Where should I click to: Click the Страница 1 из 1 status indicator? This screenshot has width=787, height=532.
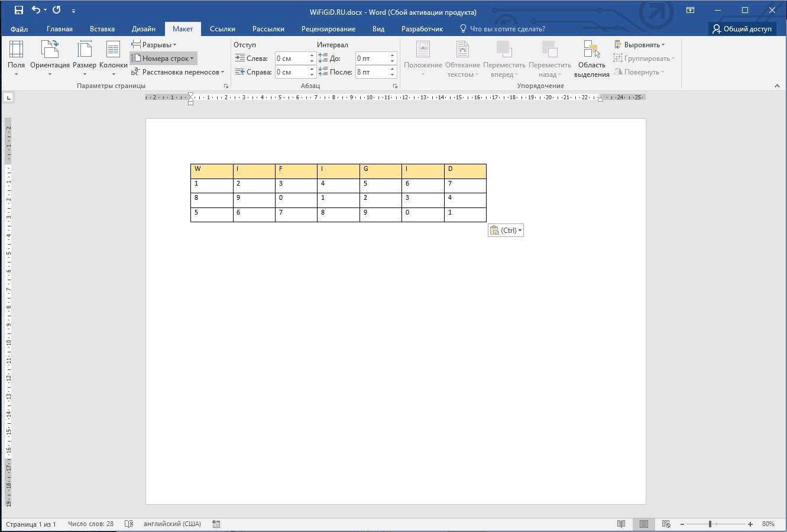pos(31,524)
